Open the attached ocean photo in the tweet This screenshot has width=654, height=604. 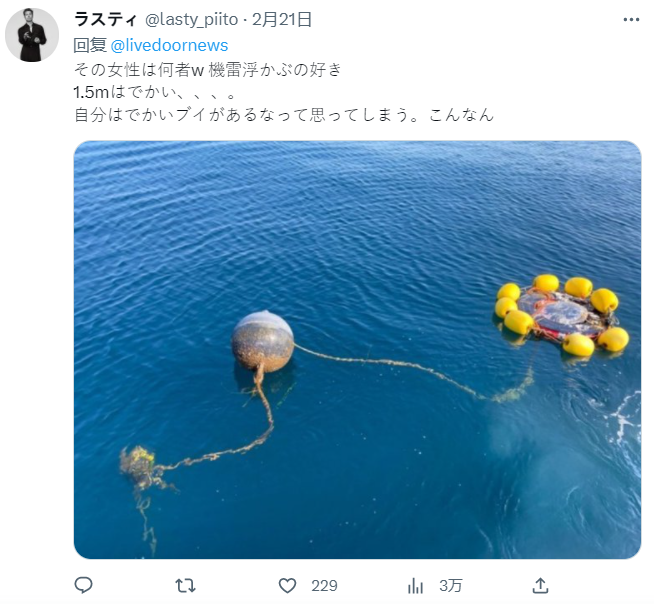pyautogui.click(x=357, y=350)
